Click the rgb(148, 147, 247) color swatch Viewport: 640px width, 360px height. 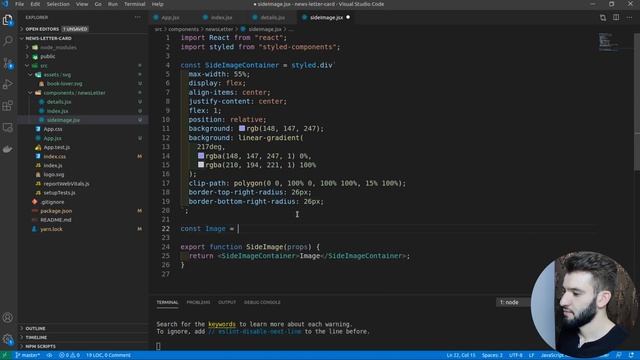point(242,128)
